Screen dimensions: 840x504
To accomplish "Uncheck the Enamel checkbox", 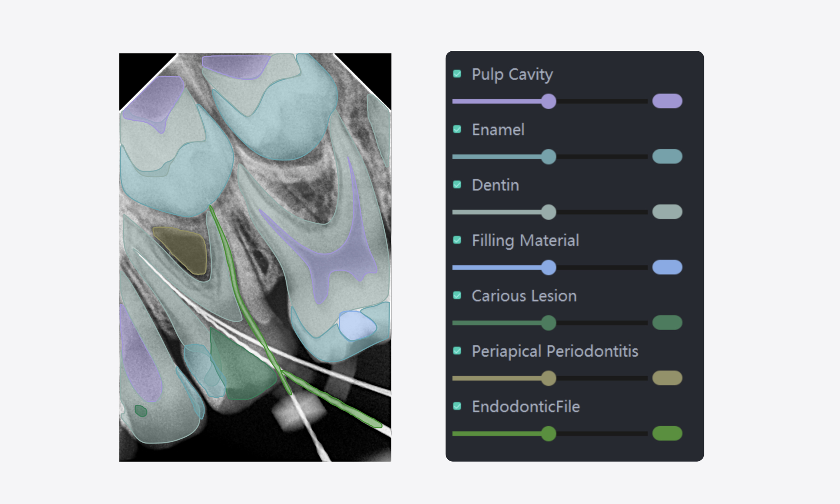I will tap(457, 129).
